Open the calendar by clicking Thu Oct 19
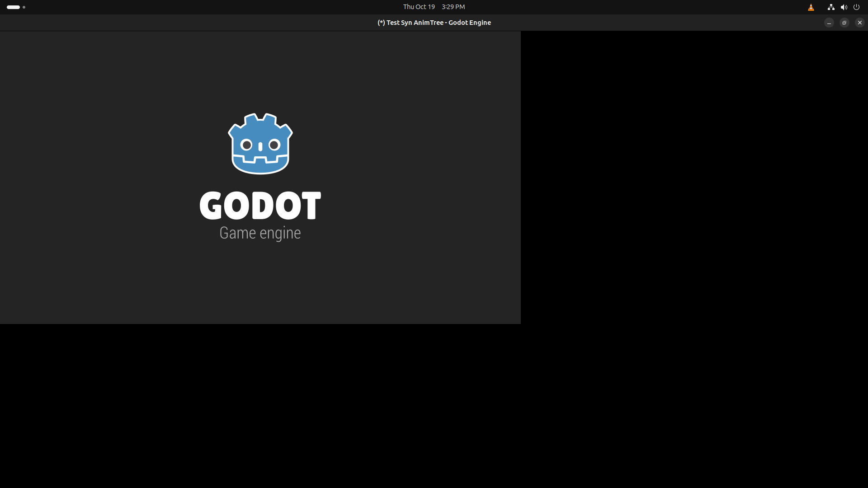Image resolution: width=868 pixels, height=488 pixels. point(419,6)
